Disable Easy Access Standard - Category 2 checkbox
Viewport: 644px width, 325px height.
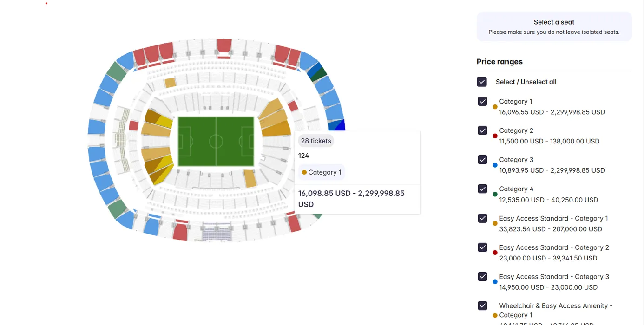click(x=482, y=247)
